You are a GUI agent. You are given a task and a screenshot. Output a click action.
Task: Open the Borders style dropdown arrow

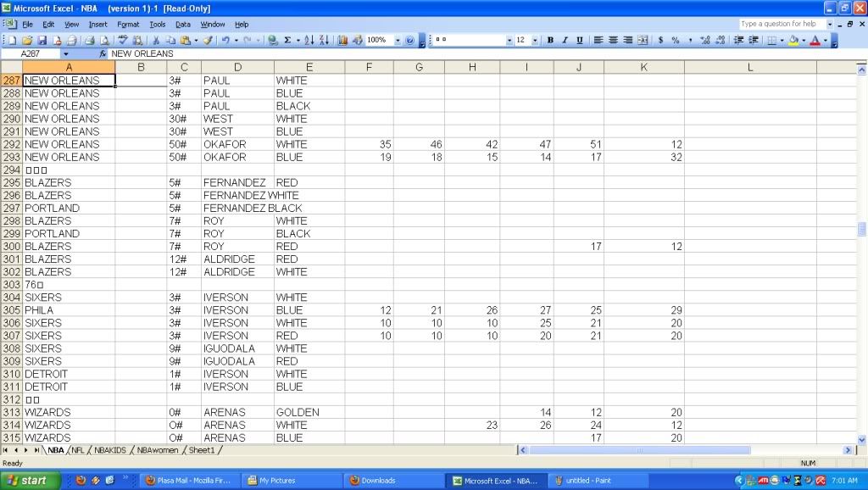[x=782, y=41]
